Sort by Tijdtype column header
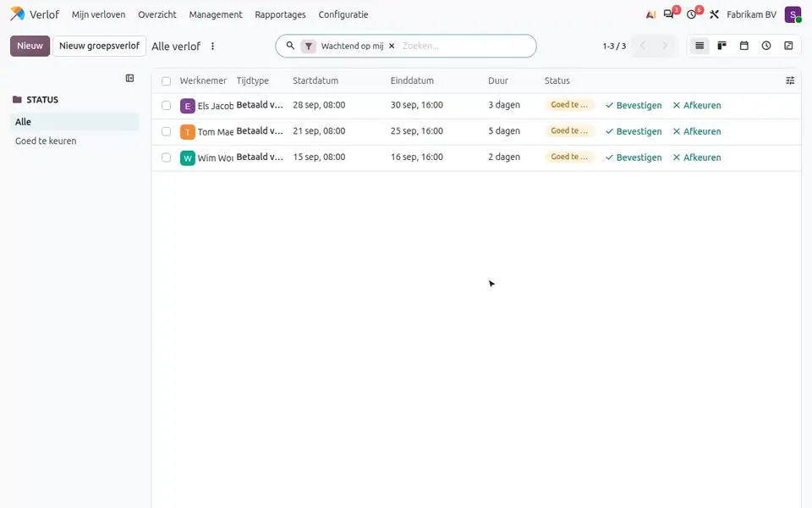The width and height of the screenshot is (812, 508). coord(253,80)
